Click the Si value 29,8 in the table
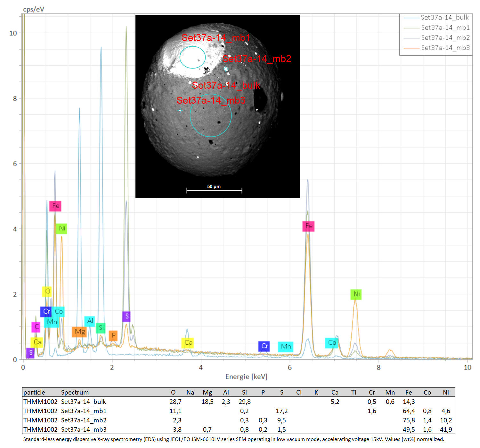Screen dimensions: 480x448 [x=245, y=402]
